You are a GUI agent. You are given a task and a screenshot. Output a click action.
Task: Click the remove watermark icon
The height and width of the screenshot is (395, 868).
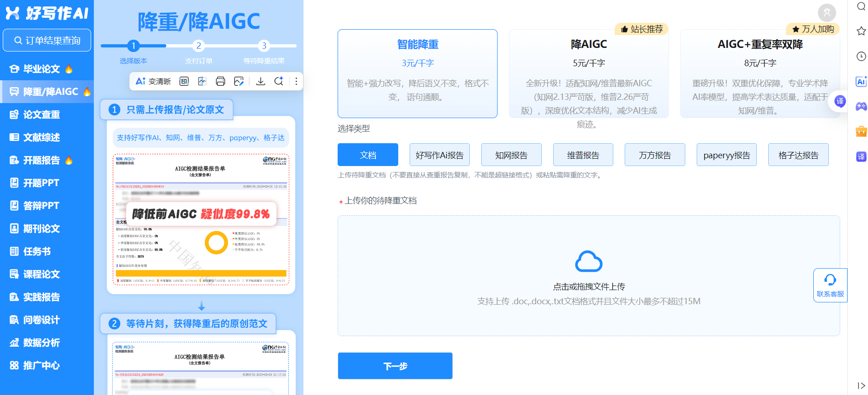(184, 81)
